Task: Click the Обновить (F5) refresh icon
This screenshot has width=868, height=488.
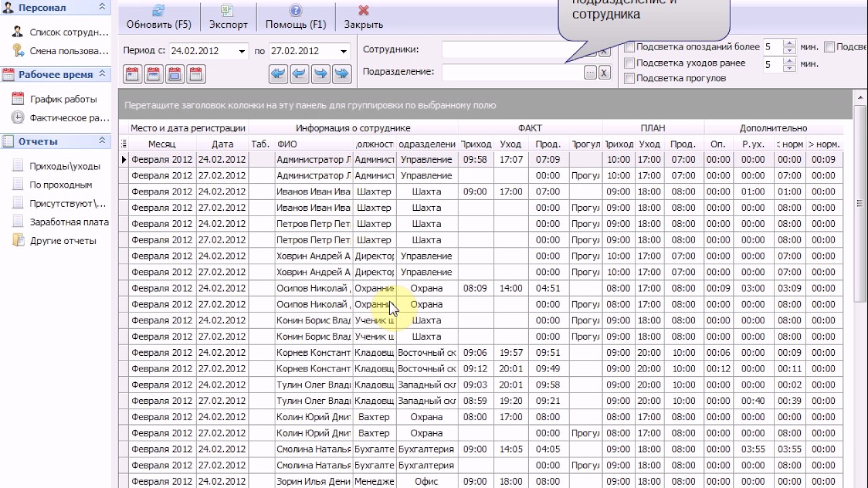Action: pyautogui.click(x=159, y=11)
